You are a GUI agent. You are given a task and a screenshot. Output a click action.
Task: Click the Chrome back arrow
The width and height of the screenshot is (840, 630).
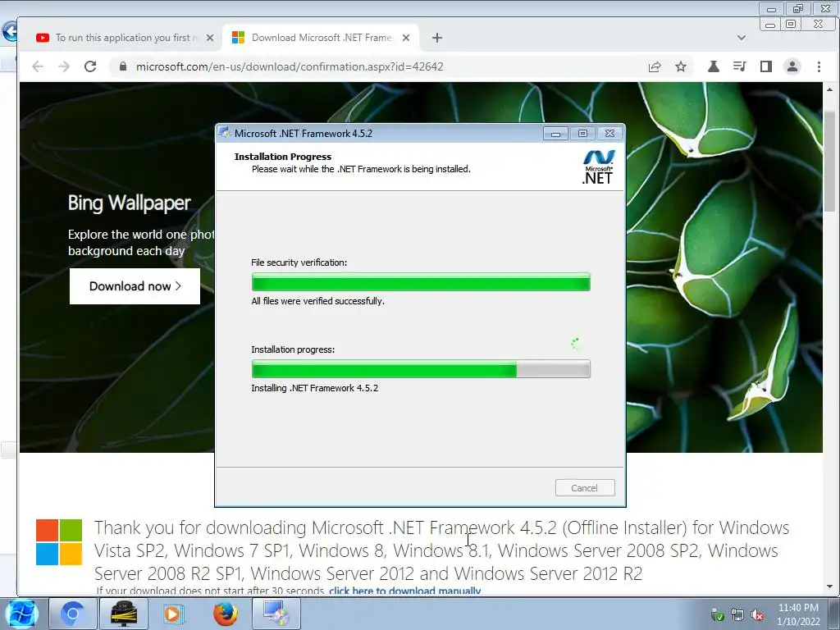[38, 66]
